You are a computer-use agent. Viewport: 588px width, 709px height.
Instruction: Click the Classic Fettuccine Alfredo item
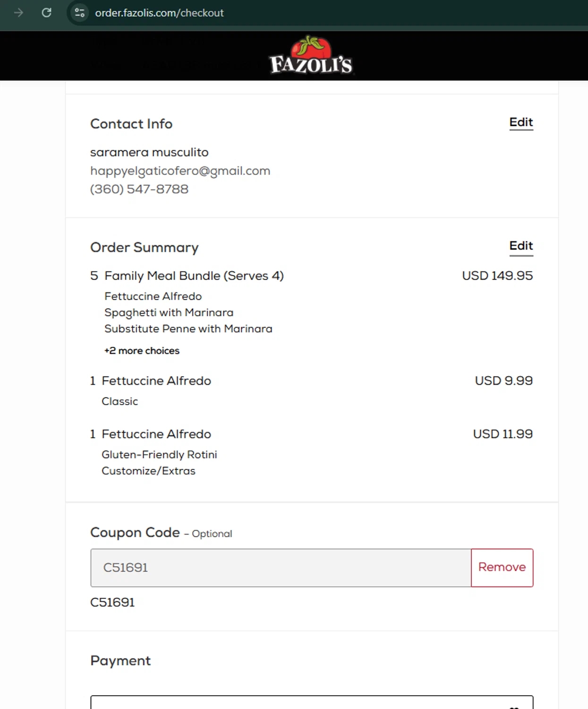point(156,381)
